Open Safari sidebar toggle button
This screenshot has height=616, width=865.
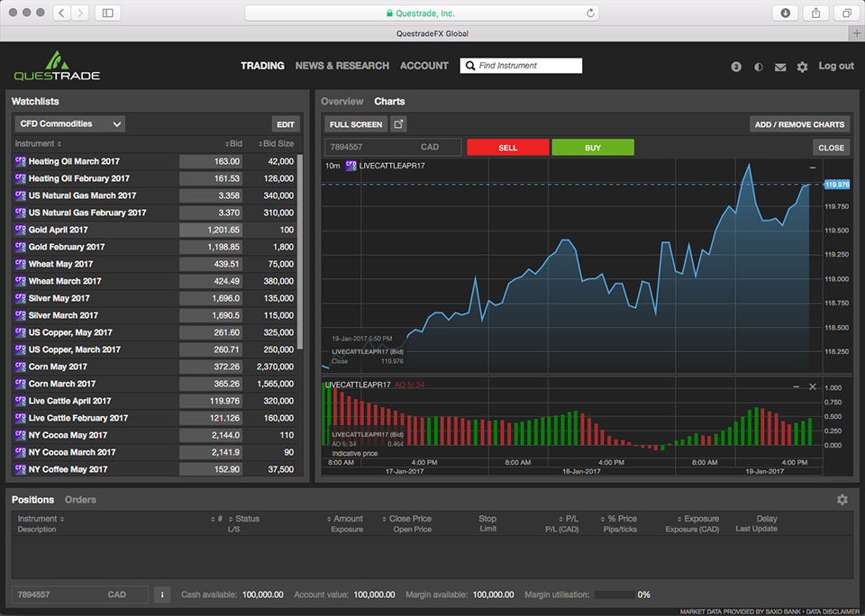(108, 14)
